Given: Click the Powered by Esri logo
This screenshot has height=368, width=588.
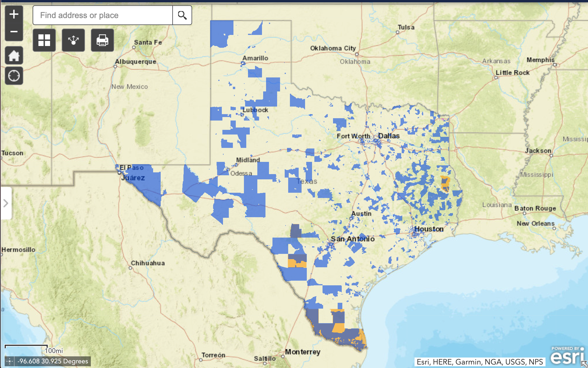Looking at the screenshot, I should click(567, 355).
